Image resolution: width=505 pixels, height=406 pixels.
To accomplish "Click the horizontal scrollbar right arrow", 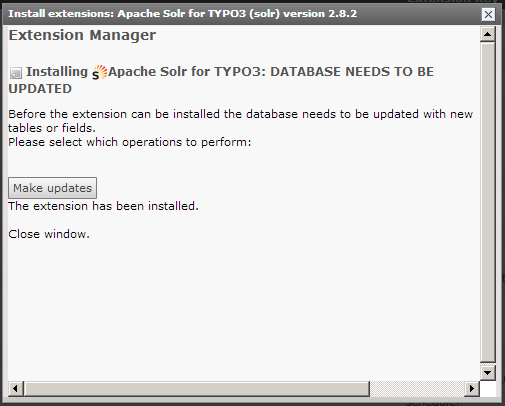I will tap(472, 389).
